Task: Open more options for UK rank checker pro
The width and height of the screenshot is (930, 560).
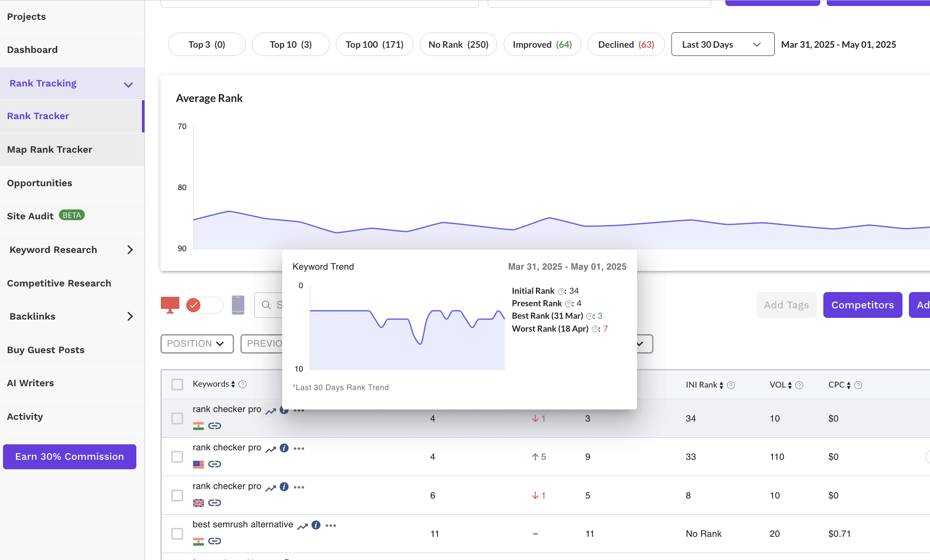Action: tap(299, 487)
